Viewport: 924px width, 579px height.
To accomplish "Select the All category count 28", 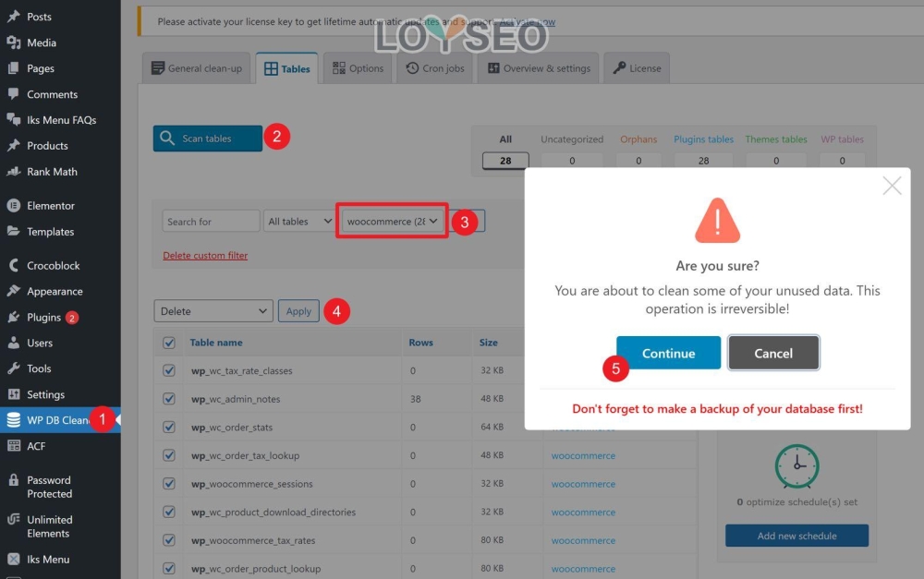I will point(505,160).
